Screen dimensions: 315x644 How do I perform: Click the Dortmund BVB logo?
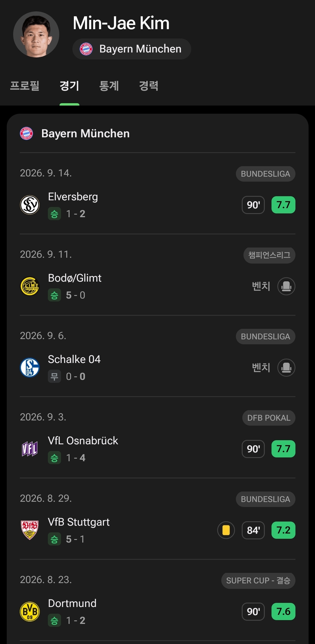click(30, 612)
